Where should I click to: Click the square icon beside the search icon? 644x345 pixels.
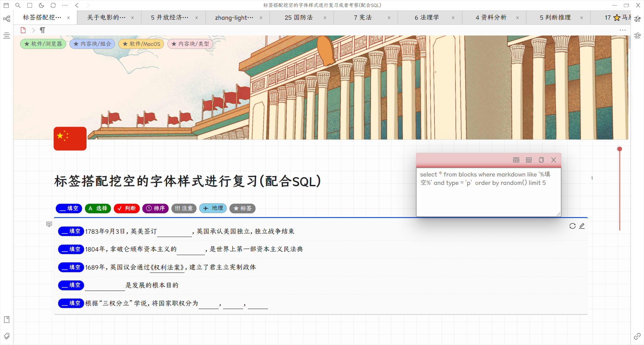pyautogui.click(x=30, y=5)
